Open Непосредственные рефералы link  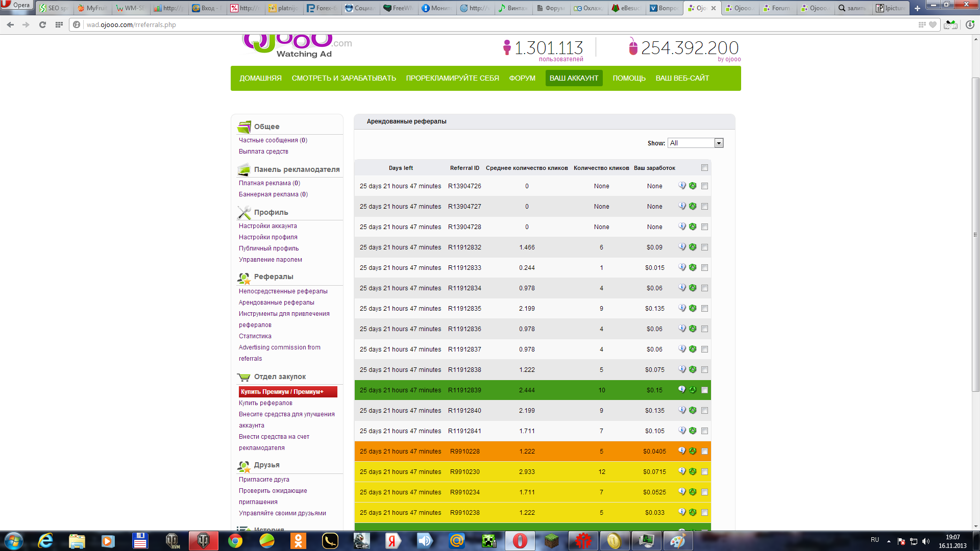pos(283,291)
